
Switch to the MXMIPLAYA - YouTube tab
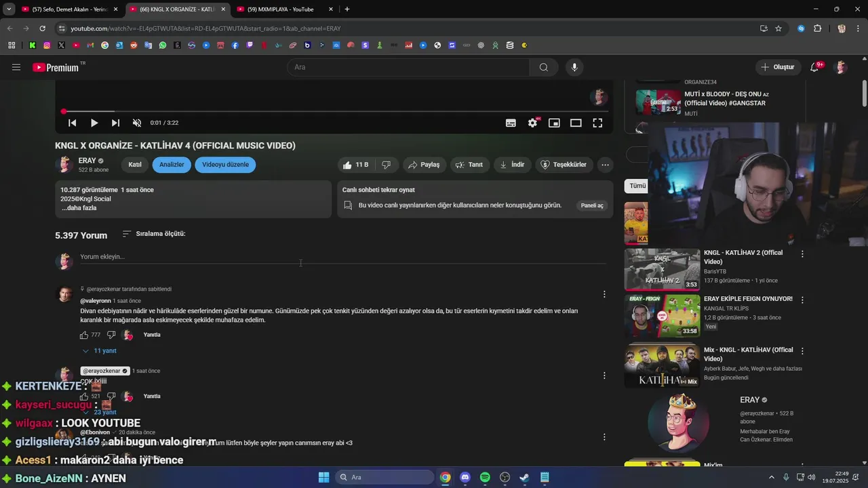pos(285,9)
